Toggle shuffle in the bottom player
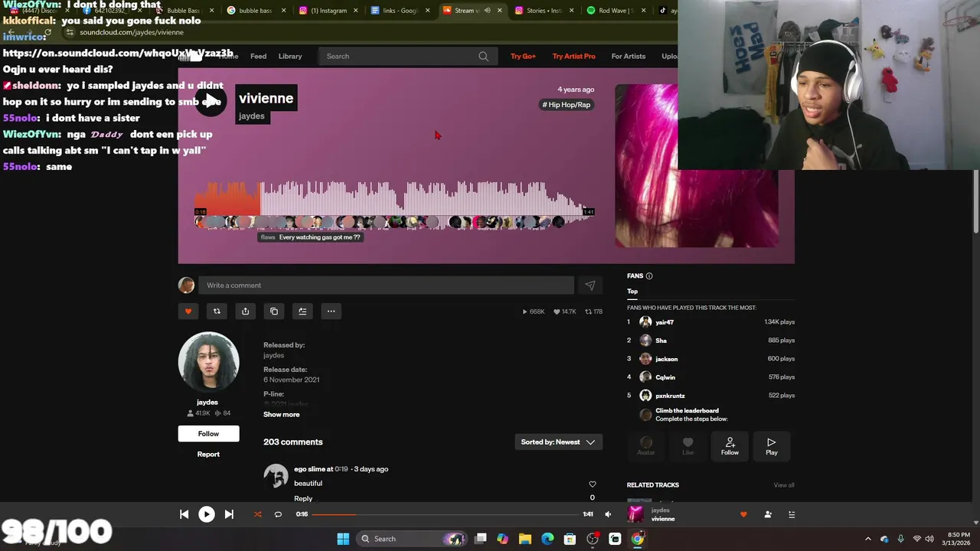Image resolution: width=980 pixels, height=551 pixels. (257, 514)
